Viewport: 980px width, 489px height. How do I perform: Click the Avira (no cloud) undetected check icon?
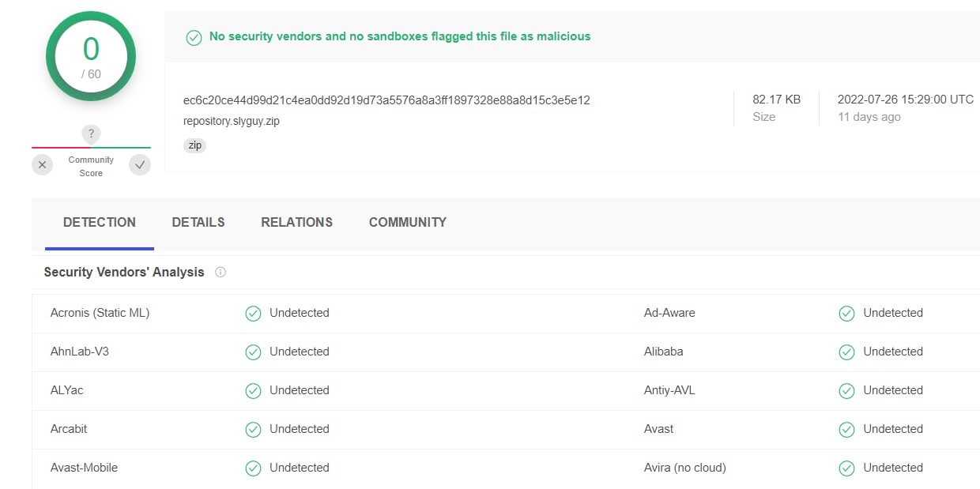point(846,468)
